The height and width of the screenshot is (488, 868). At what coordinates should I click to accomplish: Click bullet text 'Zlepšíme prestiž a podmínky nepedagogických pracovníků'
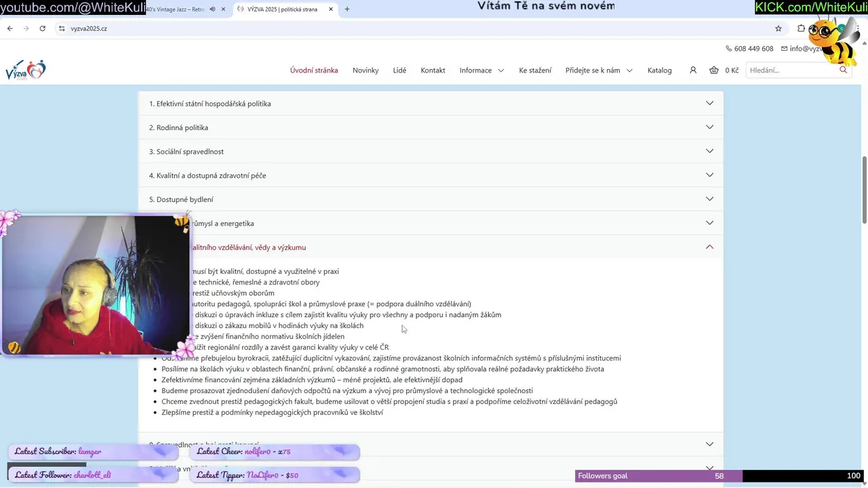click(x=272, y=412)
